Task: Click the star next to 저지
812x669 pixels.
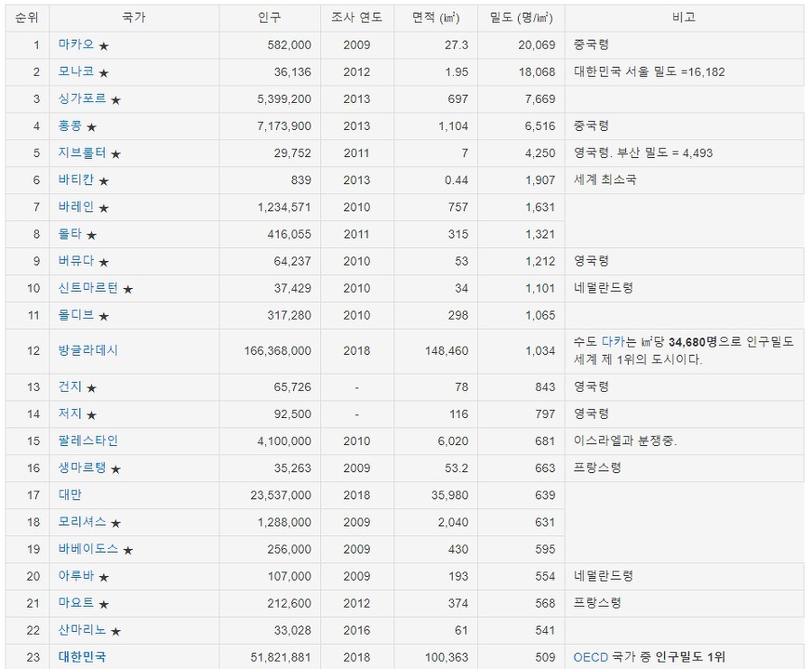Action: point(92,415)
